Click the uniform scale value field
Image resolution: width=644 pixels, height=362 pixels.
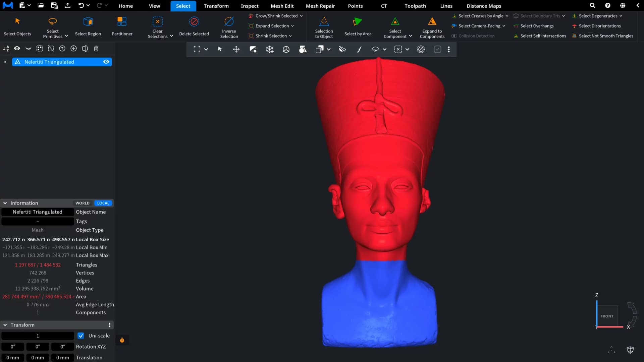[x=38, y=336]
